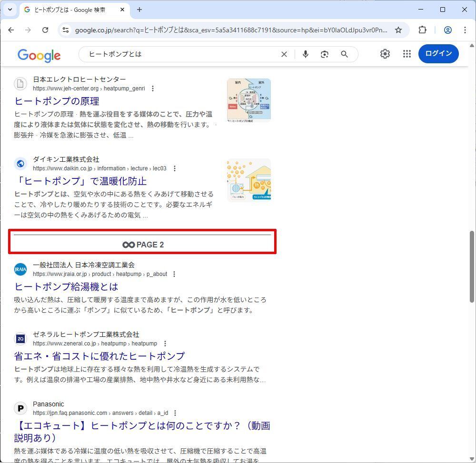476x463 pixels.
Task: Open the browser Extensions puzzle icon
Action: 422,30
